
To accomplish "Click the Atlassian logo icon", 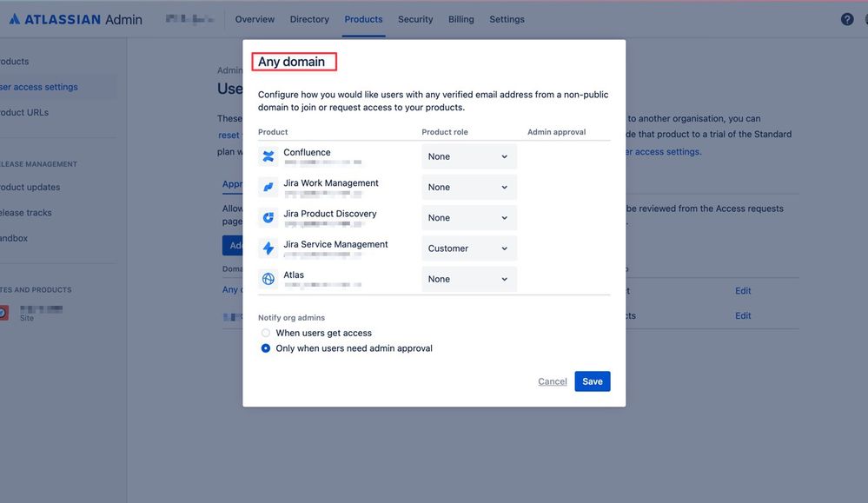I will tap(15, 19).
